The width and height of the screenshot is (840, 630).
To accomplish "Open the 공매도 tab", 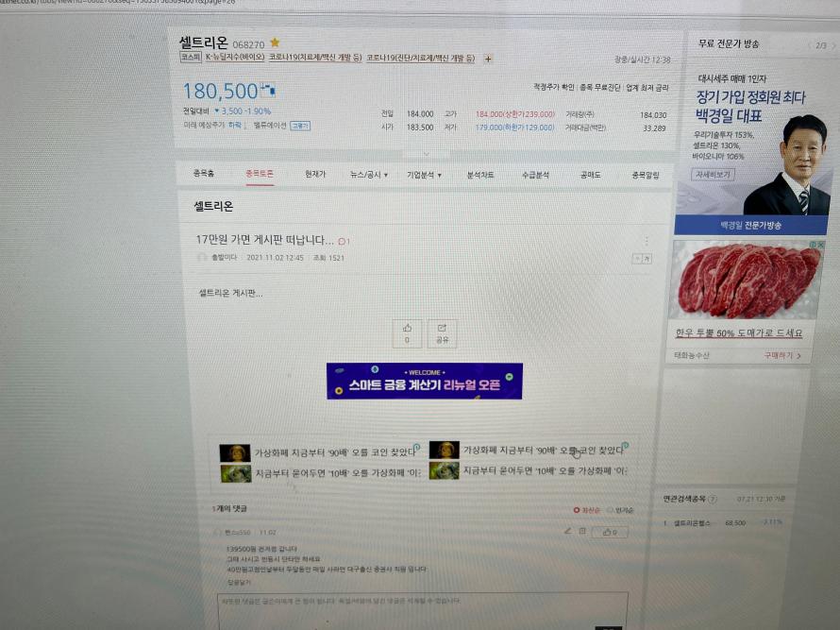I will point(590,175).
